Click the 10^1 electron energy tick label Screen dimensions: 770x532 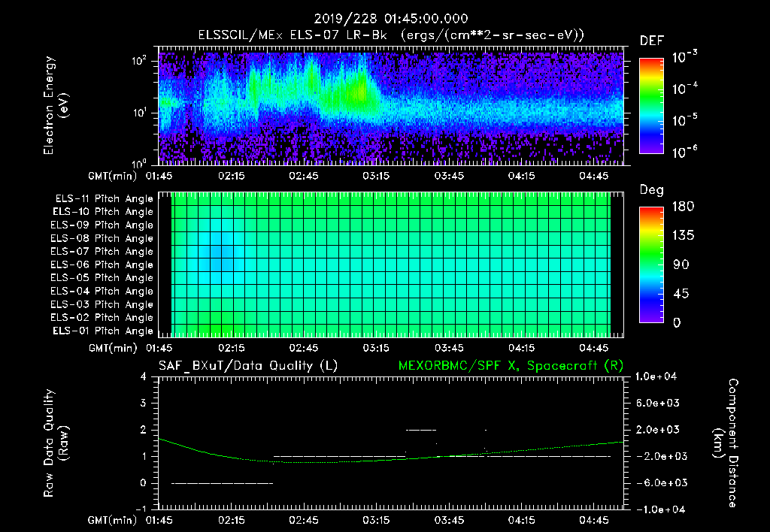139,113
